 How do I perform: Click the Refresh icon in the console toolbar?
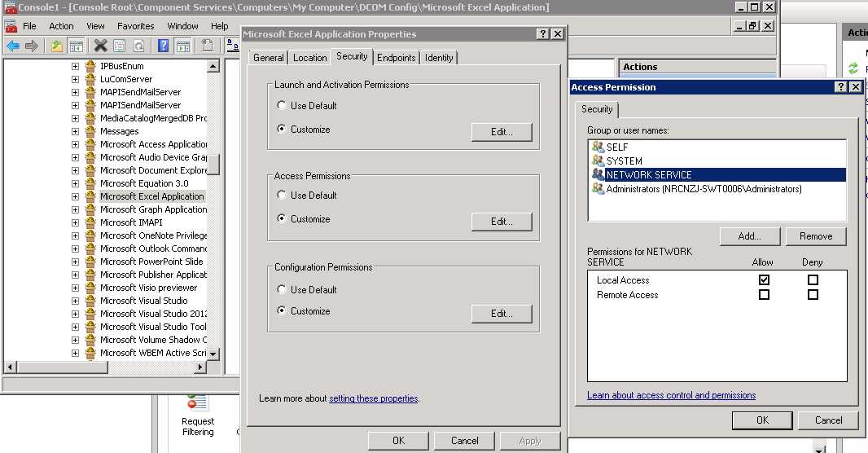(138, 46)
